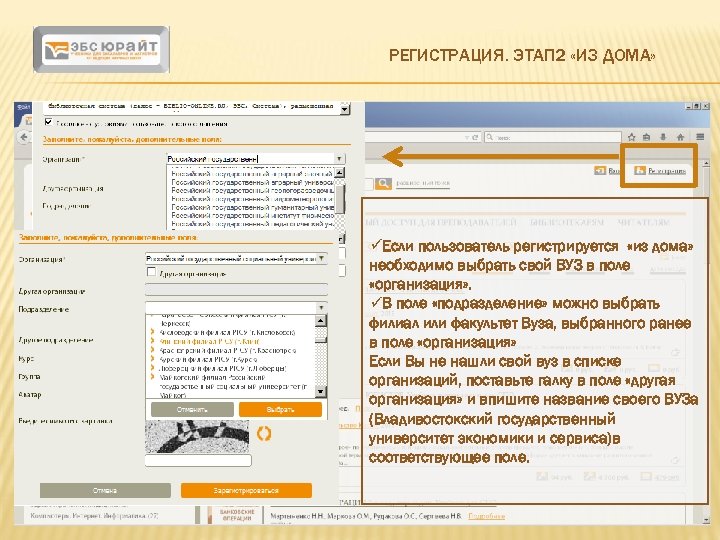Click the up arrow of the organization list scrollbar
This screenshot has width=720, height=540.
340,173
